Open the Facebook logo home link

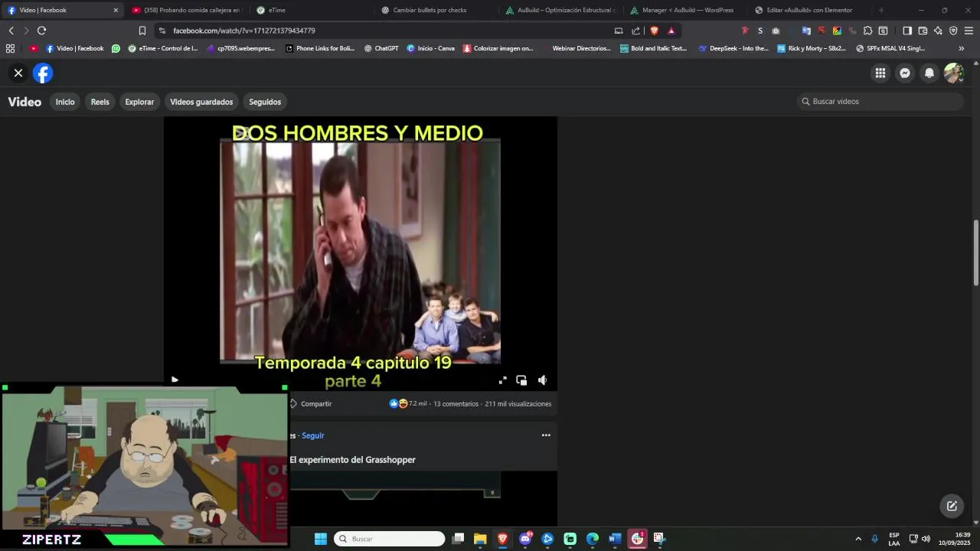coord(43,73)
